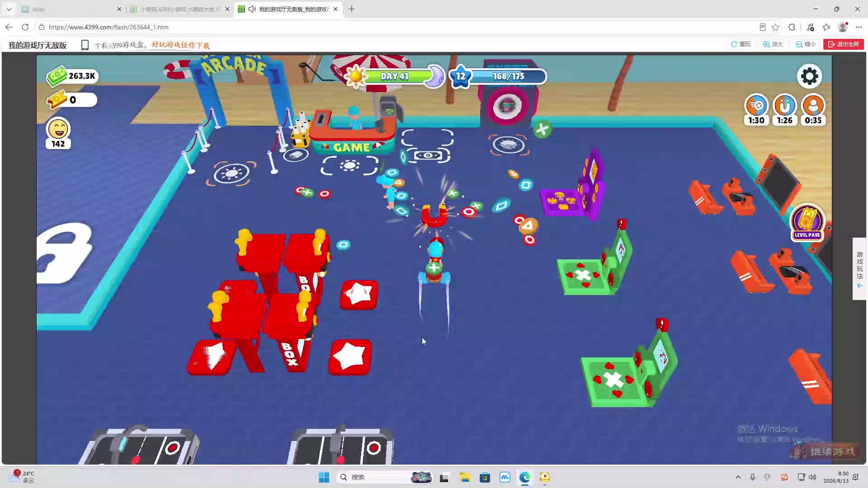Click the day 41 progress bar

pos(396,76)
